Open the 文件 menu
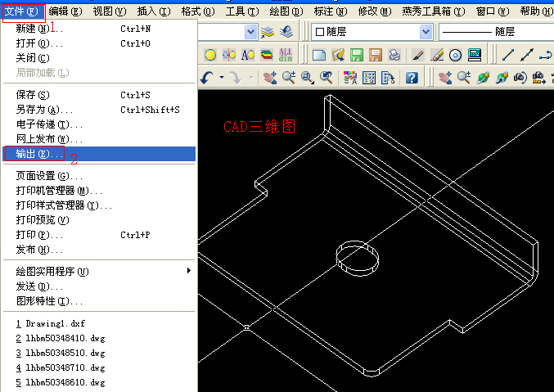This screenshot has height=392, width=554. click(22, 11)
